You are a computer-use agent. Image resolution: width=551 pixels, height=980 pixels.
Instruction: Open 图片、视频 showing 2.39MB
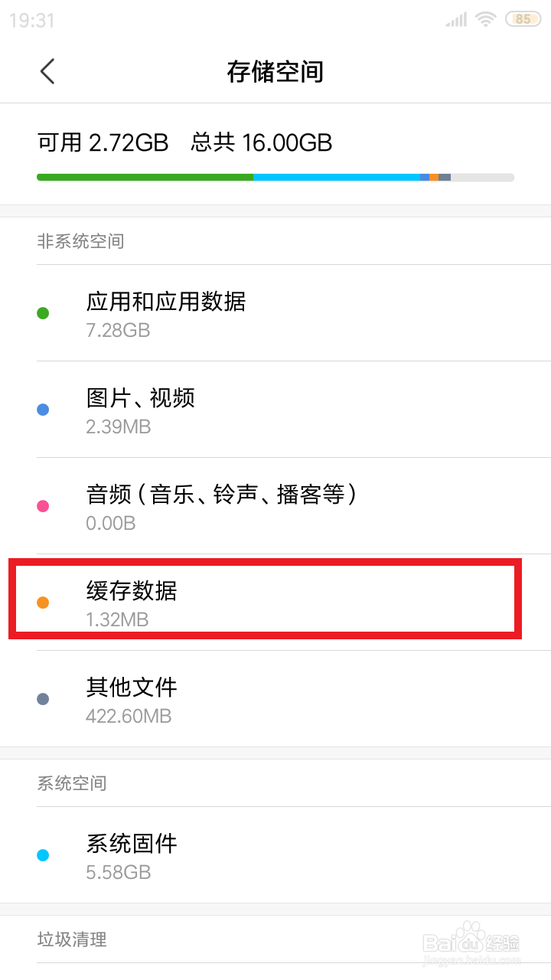click(x=230, y=410)
